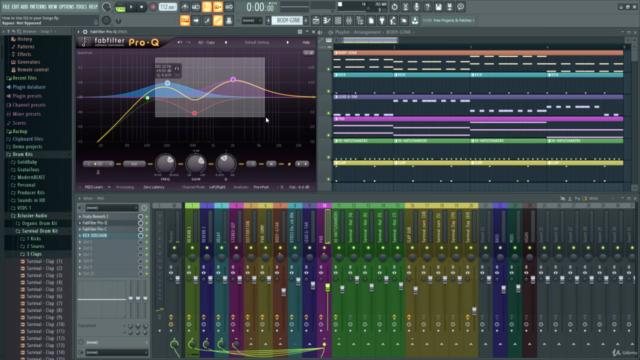
Task: Toggle Pattern/Song mode switch
Action: (120, 7)
